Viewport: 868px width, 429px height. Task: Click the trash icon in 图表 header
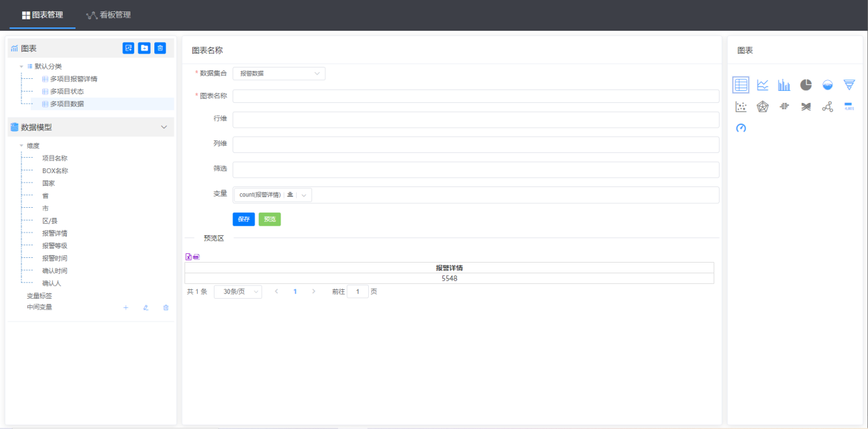click(x=160, y=48)
